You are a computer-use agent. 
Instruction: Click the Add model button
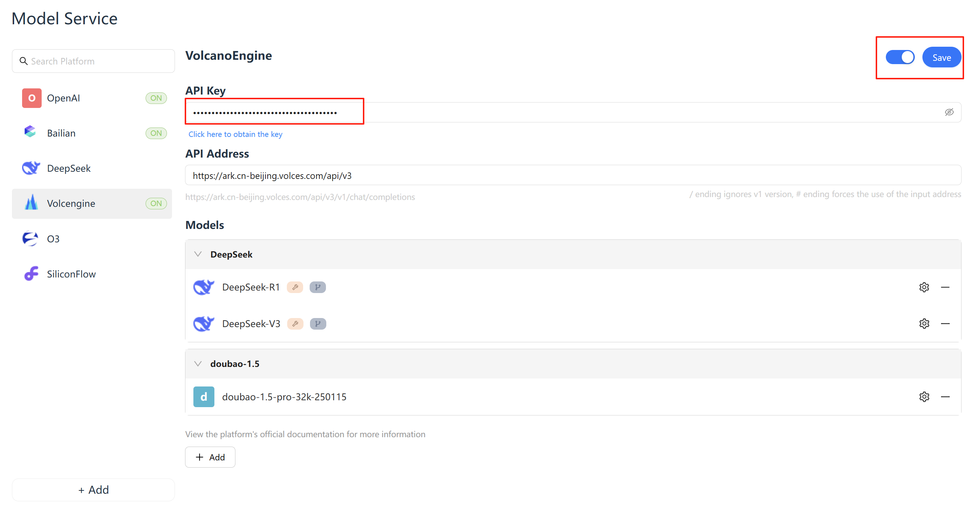(x=210, y=457)
